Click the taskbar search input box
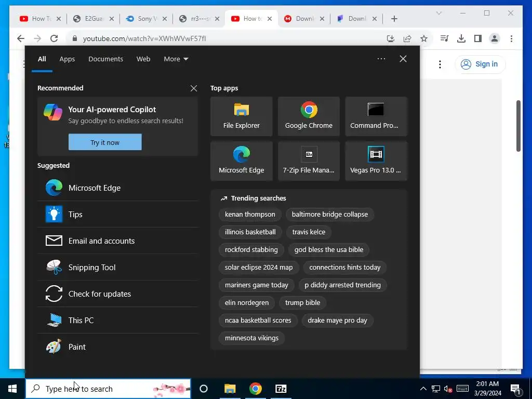This screenshot has height=399, width=532. [x=108, y=389]
